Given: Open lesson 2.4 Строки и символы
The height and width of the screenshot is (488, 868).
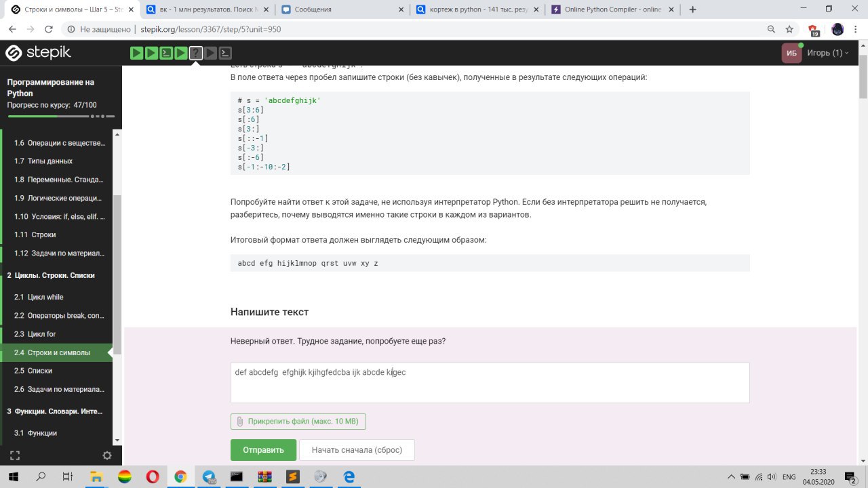Looking at the screenshot, I should [56, 352].
